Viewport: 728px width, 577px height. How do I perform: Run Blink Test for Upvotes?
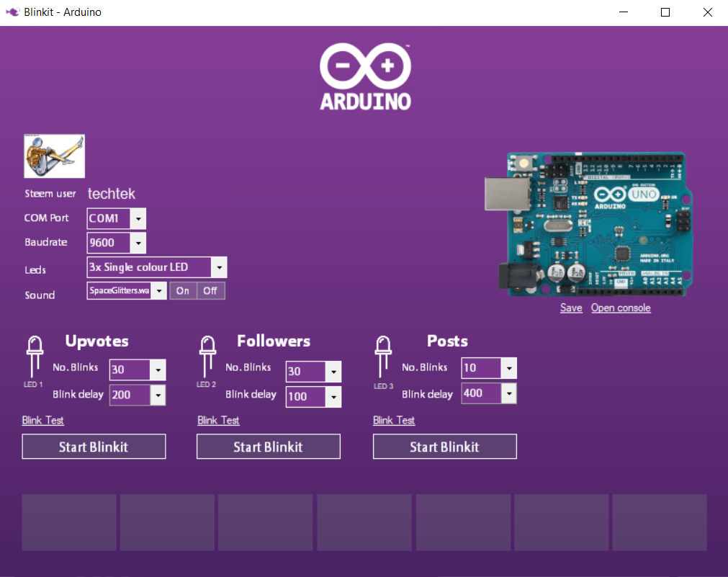(x=42, y=421)
